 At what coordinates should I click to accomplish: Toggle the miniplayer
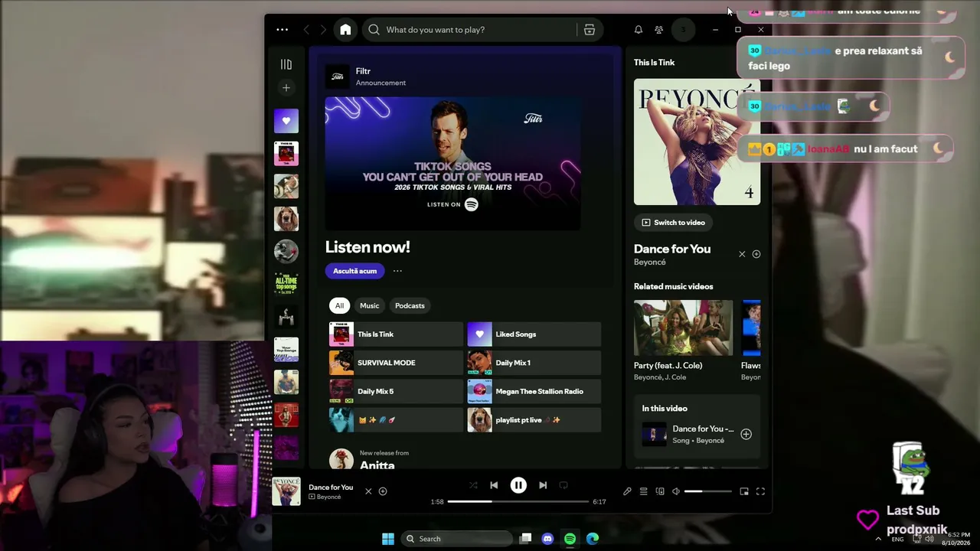point(744,491)
